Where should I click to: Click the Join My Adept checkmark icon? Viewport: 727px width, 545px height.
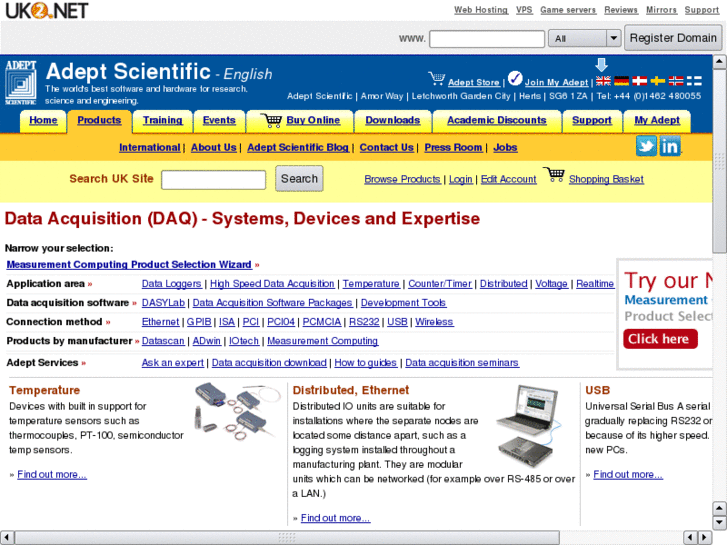click(x=515, y=79)
